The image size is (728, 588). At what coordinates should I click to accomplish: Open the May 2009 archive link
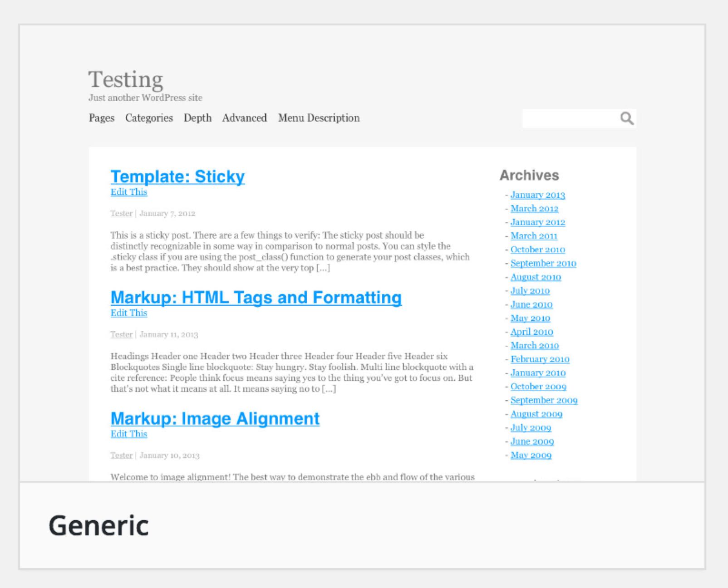[x=531, y=455]
